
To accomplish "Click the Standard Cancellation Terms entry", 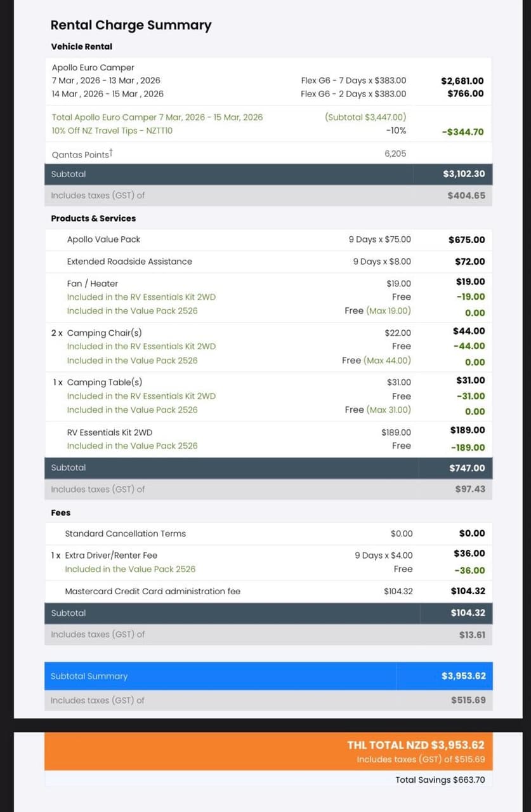I will point(126,534).
